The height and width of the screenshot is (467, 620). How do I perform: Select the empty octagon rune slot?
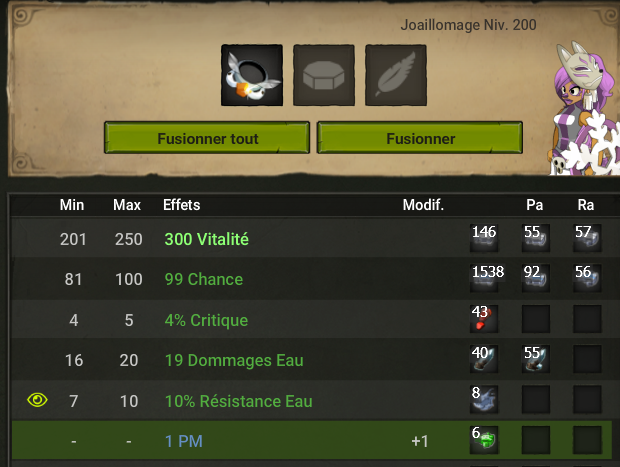[324, 75]
